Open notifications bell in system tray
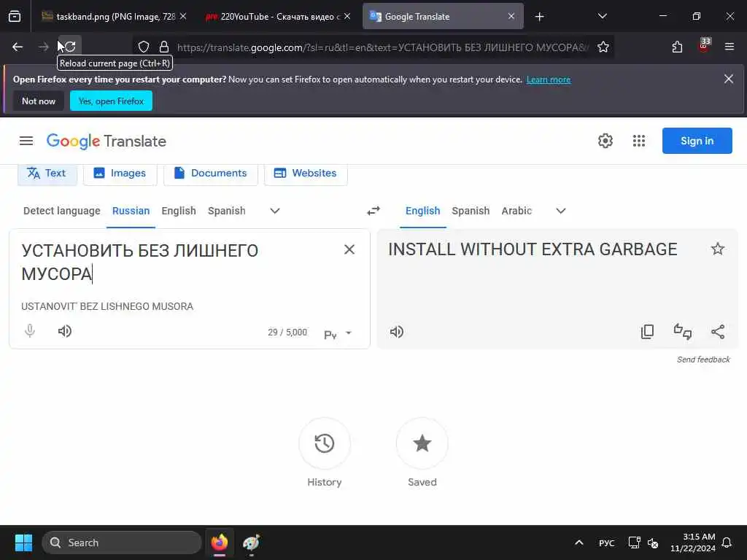Image resolution: width=747 pixels, height=560 pixels. click(727, 542)
